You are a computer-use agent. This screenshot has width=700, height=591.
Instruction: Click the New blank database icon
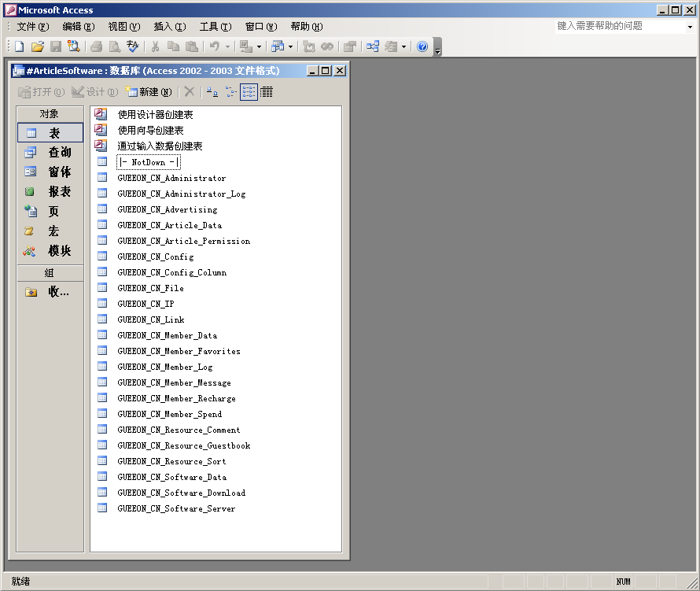(x=19, y=47)
